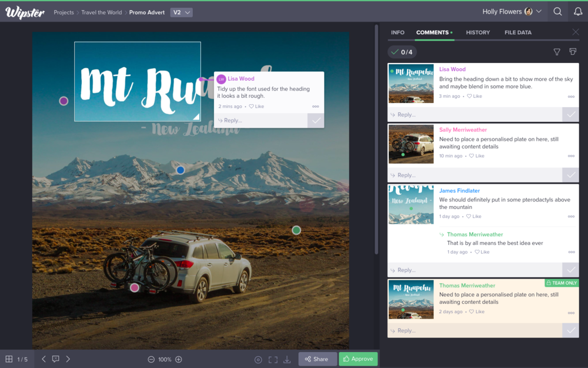Go to Projects breadcrumb

[64, 12]
